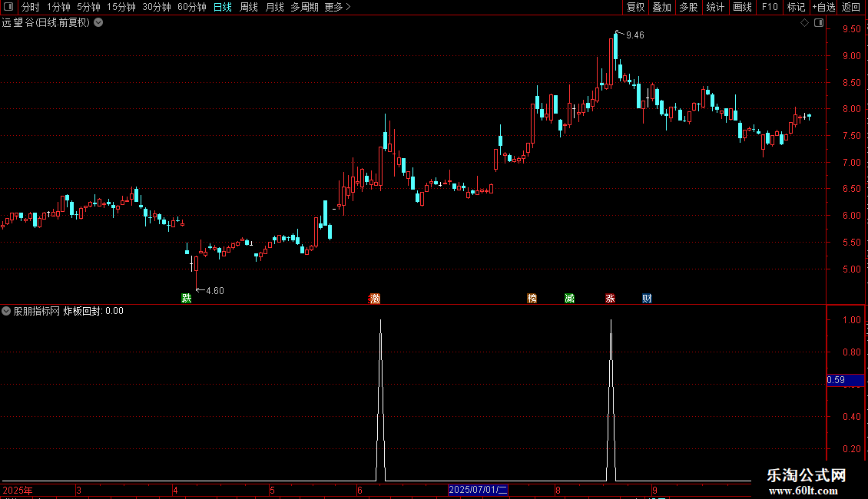Expand the 更多 periods menu
868x499 pixels.
(x=337, y=7)
